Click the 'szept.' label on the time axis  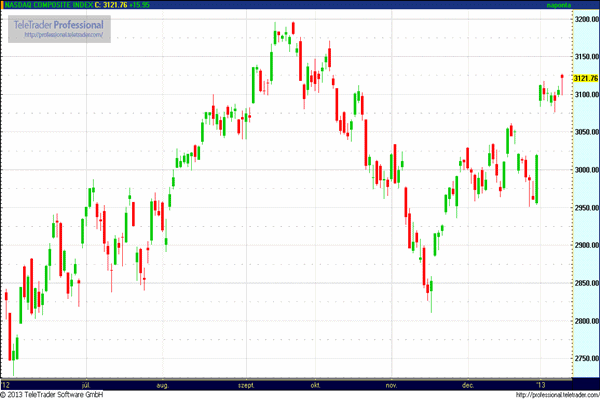243,384
